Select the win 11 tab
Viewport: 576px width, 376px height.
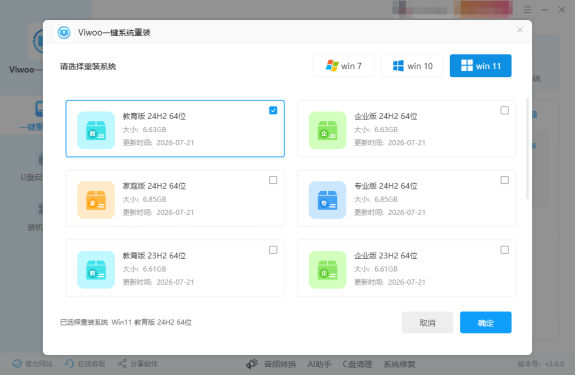click(x=480, y=66)
